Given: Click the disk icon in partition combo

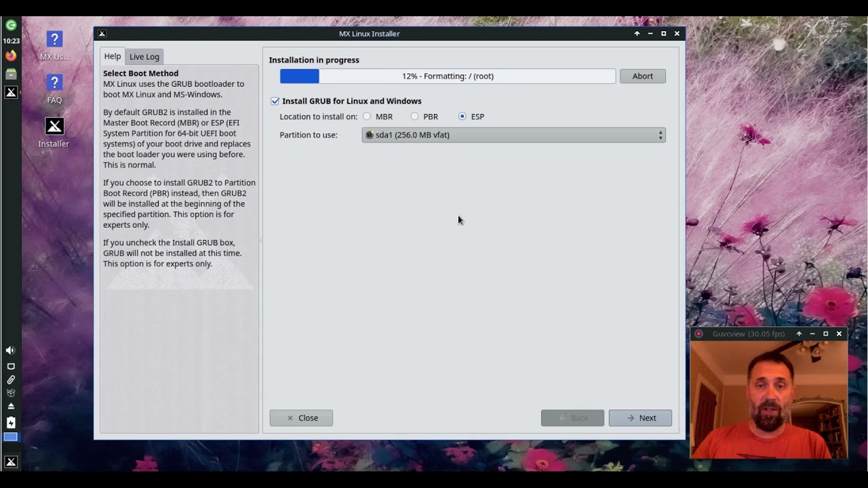Looking at the screenshot, I should [370, 135].
